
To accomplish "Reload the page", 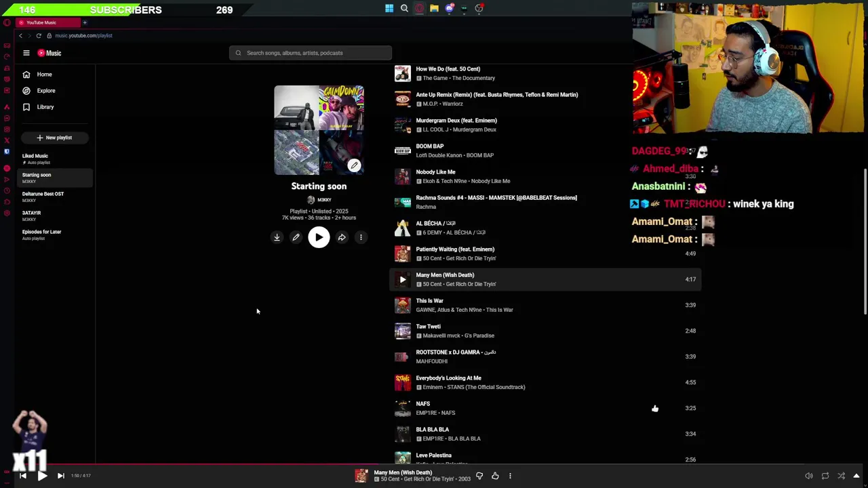I will click(39, 35).
